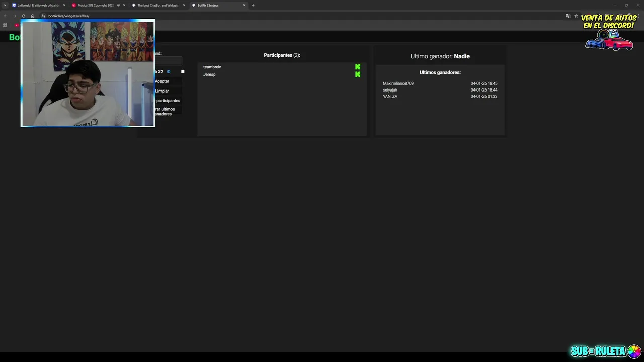The height and width of the screenshot is (362, 644).
Task: Show info about the X2 option
Action: point(169,72)
